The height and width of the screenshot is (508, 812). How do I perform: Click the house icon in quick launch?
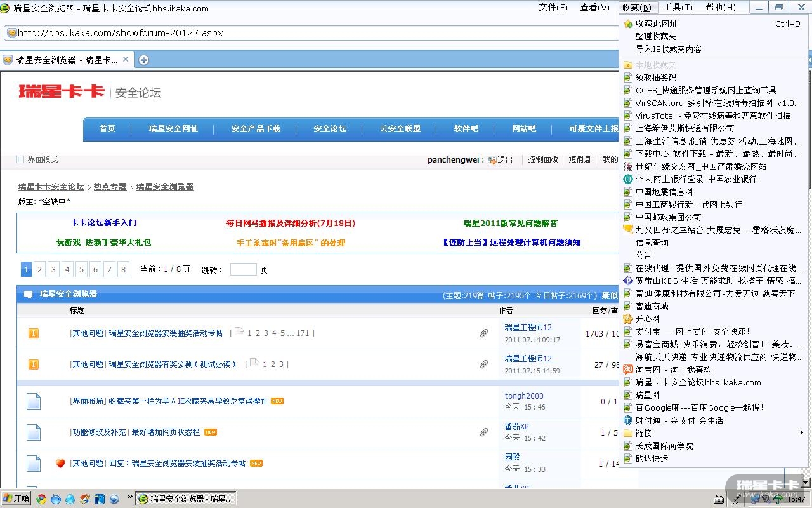point(85,499)
